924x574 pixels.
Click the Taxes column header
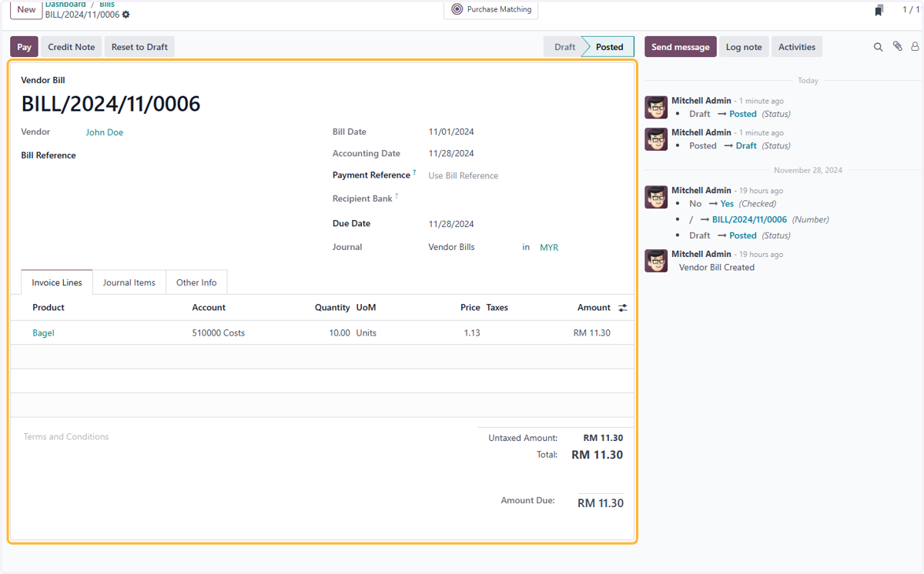497,307
